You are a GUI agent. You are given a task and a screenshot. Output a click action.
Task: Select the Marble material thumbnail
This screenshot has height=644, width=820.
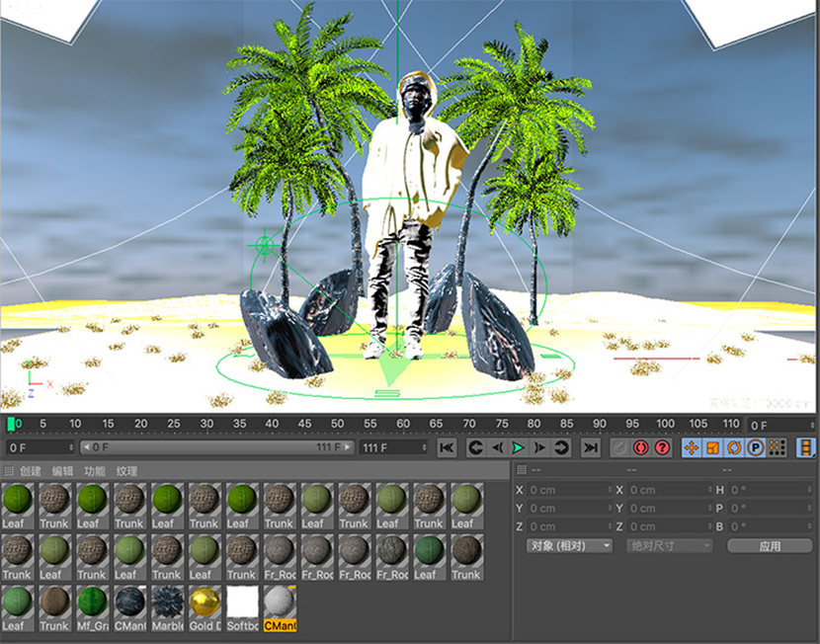pyautogui.click(x=167, y=604)
